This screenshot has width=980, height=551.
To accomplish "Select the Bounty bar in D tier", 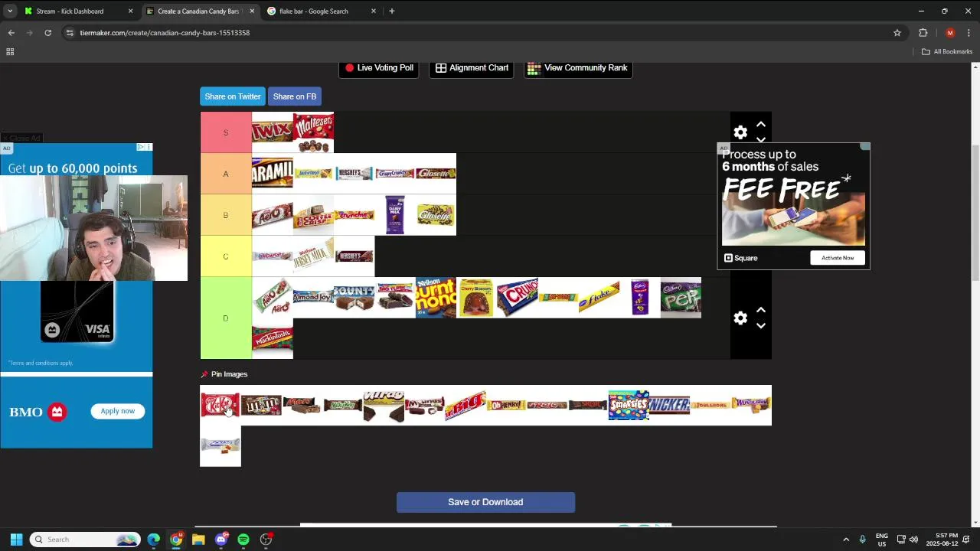I will (x=354, y=298).
